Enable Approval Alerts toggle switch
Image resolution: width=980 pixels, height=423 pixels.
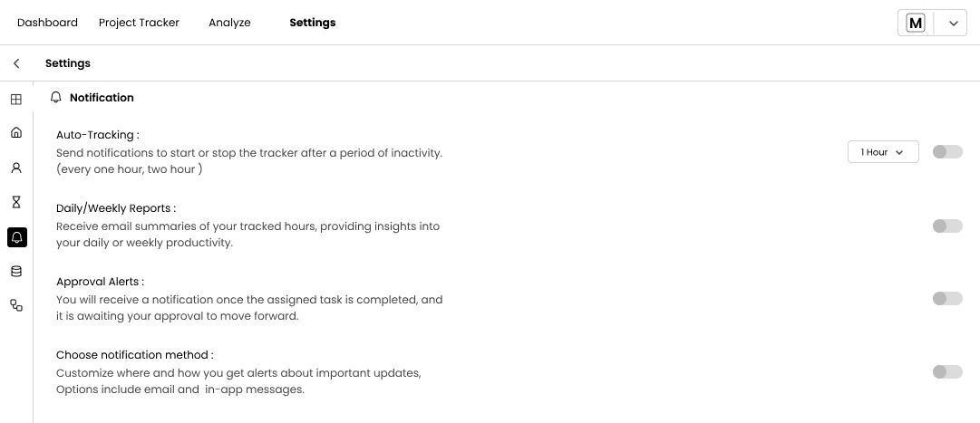coord(947,298)
